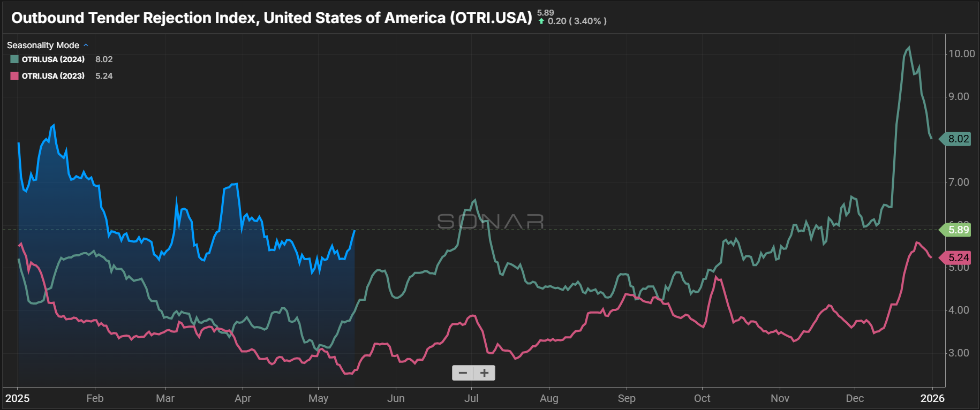Click the 0.20 (3.40%) change text
This screenshot has height=410, width=980.
pyautogui.click(x=577, y=21)
